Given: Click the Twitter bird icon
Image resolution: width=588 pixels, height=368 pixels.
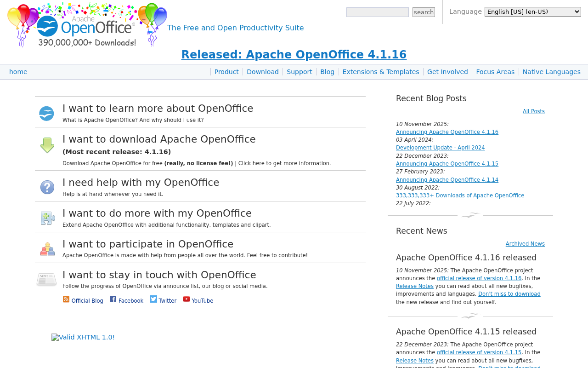Looking at the screenshot, I should [153, 299].
